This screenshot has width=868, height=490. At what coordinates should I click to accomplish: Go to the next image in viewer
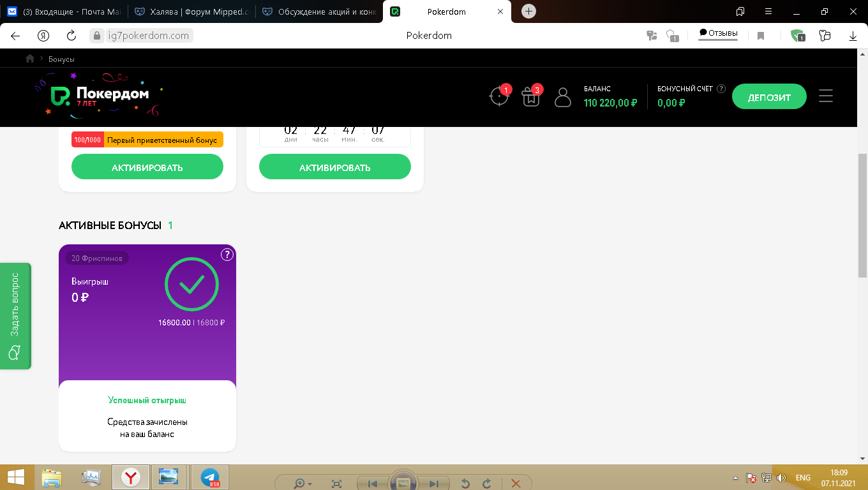[434, 484]
